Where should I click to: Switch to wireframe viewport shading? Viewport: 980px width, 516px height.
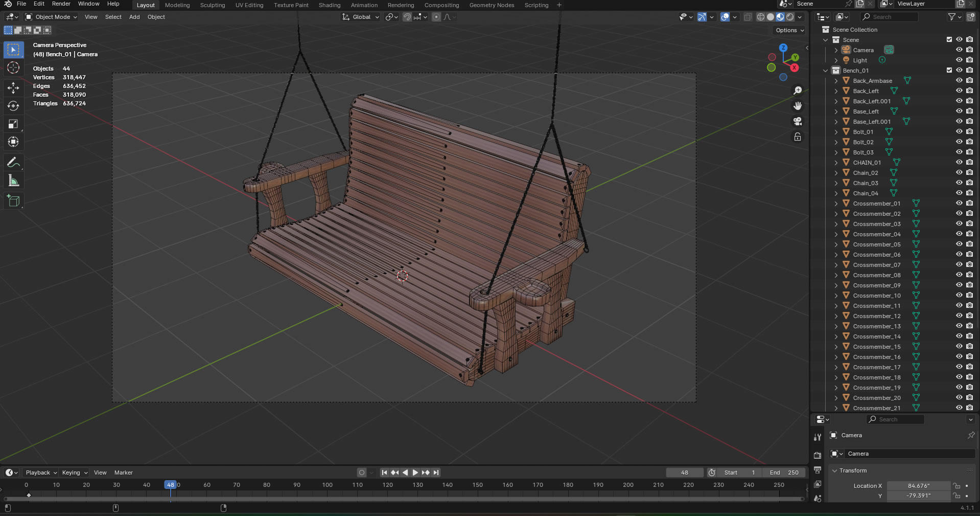pos(761,17)
